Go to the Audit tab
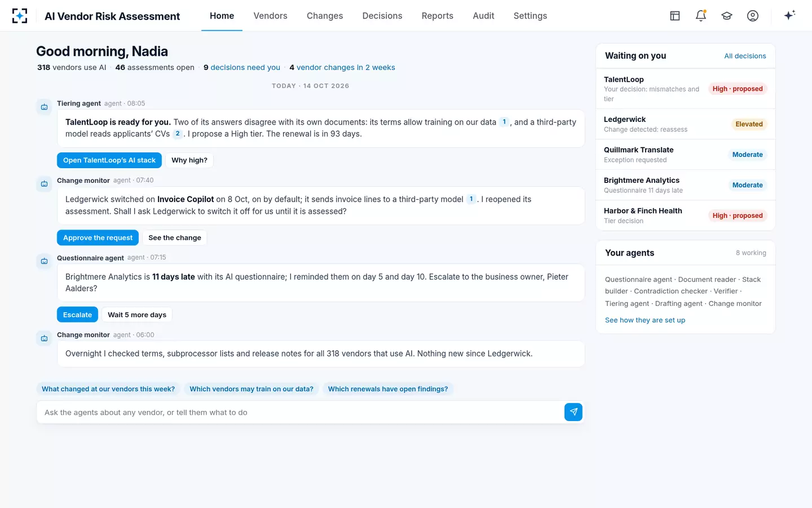 pyautogui.click(x=483, y=16)
